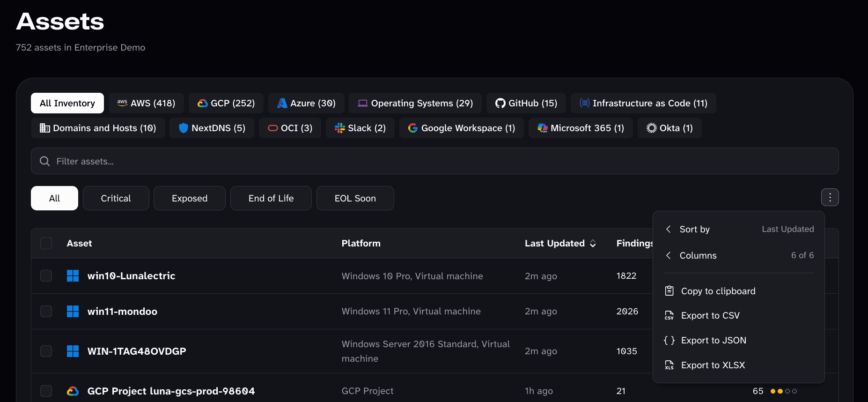Click the clipboard icon in the menu
The height and width of the screenshot is (402, 868).
pyautogui.click(x=669, y=291)
